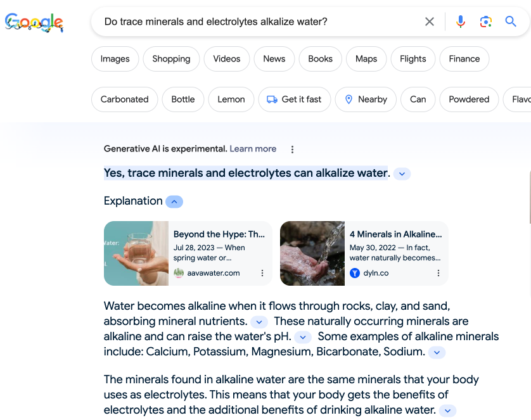Open Google Lens camera search

[485, 22]
